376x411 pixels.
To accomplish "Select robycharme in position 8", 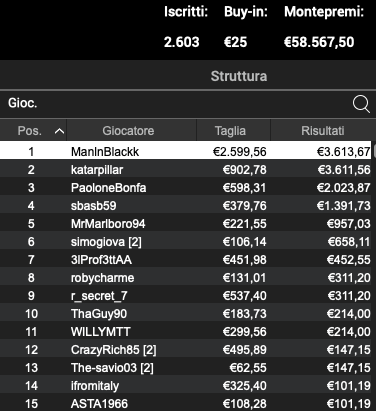I will [x=186, y=278].
